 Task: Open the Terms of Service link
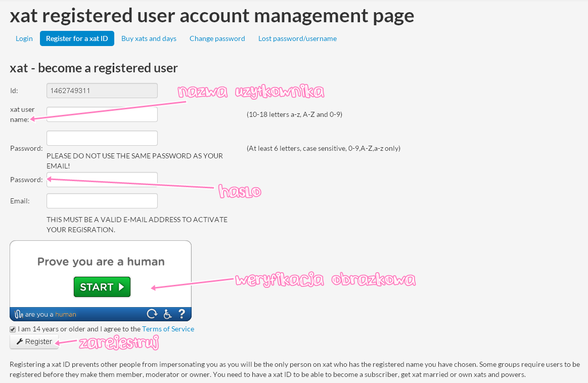coord(168,329)
